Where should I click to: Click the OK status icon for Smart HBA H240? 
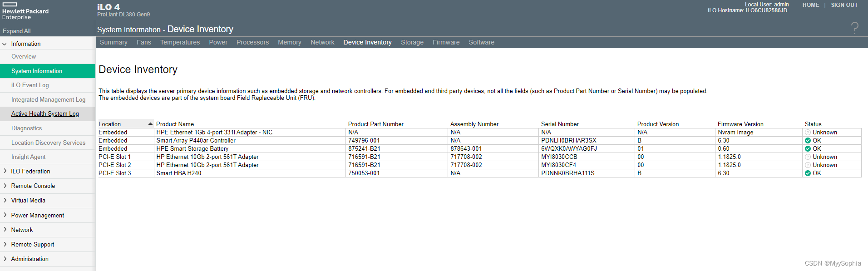pos(808,173)
